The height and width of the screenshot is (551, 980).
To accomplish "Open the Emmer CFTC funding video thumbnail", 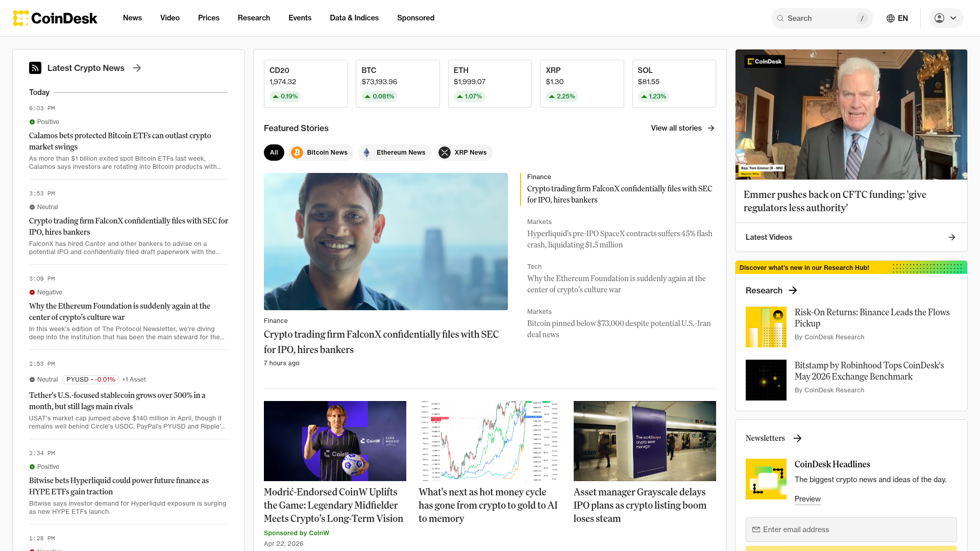I will (x=851, y=114).
